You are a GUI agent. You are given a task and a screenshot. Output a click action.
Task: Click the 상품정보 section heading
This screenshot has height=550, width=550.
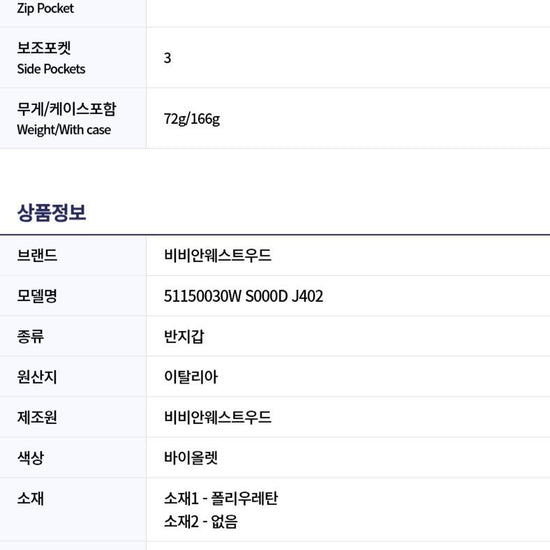click(x=52, y=213)
